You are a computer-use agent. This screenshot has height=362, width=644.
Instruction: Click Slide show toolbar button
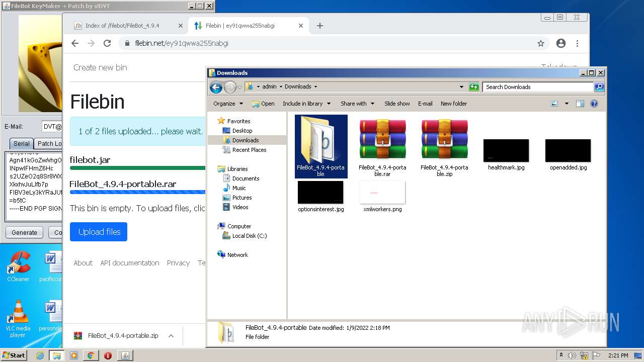397,104
